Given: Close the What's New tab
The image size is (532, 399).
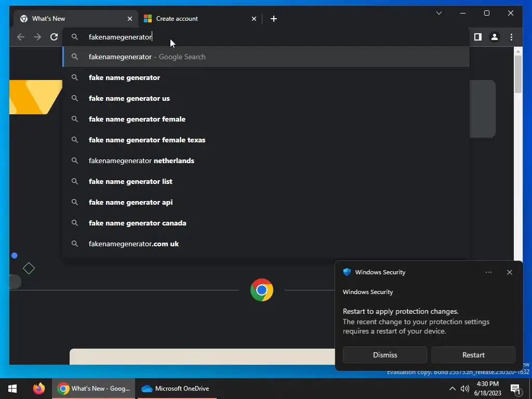Looking at the screenshot, I should (129, 19).
